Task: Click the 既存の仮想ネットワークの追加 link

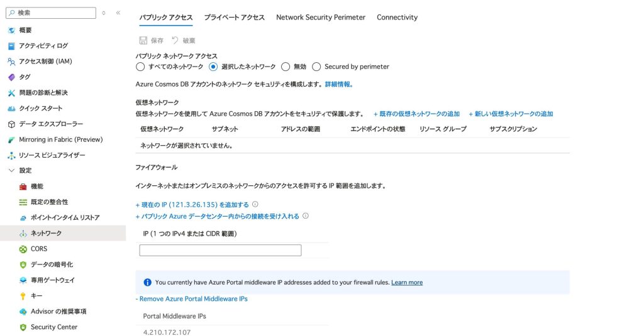Action: coord(416,114)
